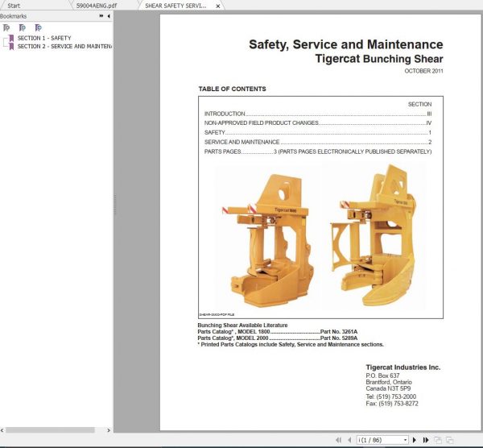The width and height of the screenshot is (483, 448).
Task: Open bookmark SECTION 1 - SAFETY
Action: (x=44, y=38)
